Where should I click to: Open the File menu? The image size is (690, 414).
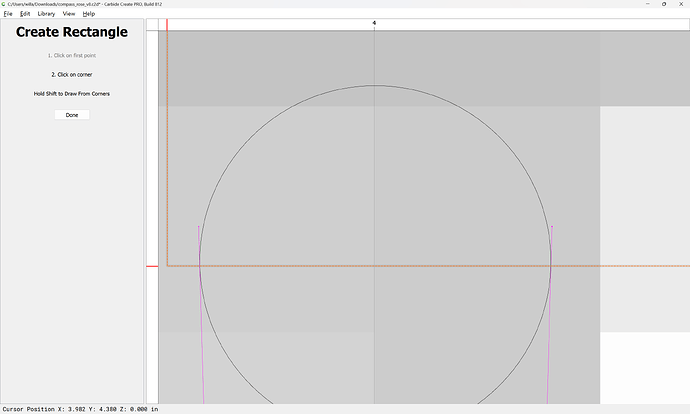[8, 14]
